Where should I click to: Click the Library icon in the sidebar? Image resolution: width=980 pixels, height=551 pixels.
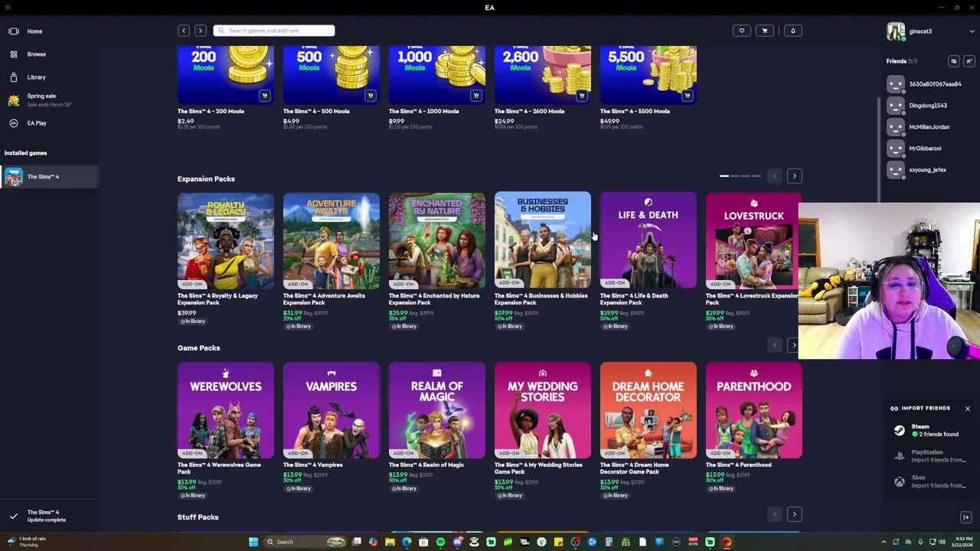click(13, 77)
